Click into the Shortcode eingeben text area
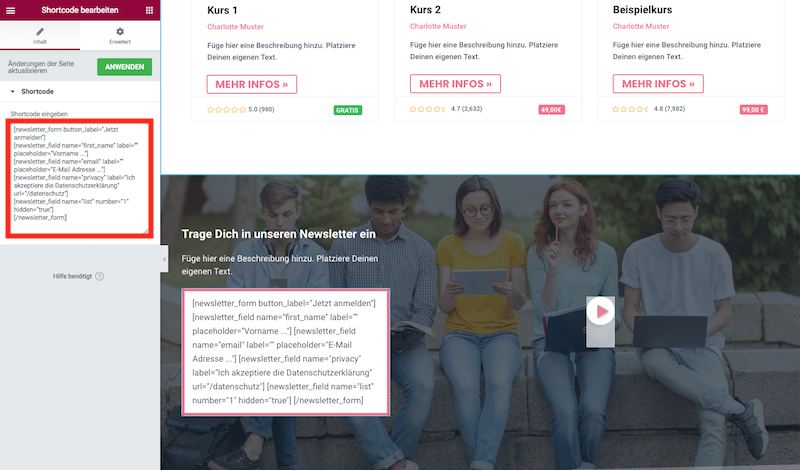The width and height of the screenshot is (800, 470). 80,179
